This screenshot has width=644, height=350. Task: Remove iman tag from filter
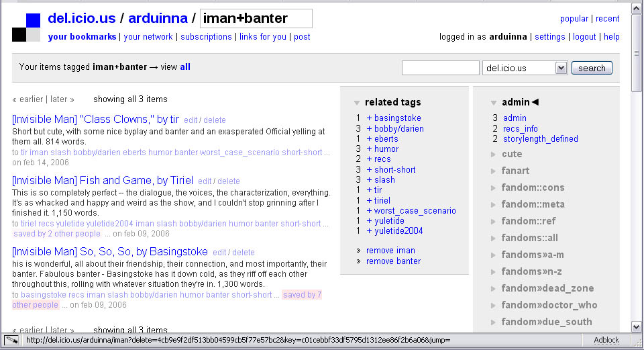coord(390,251)
